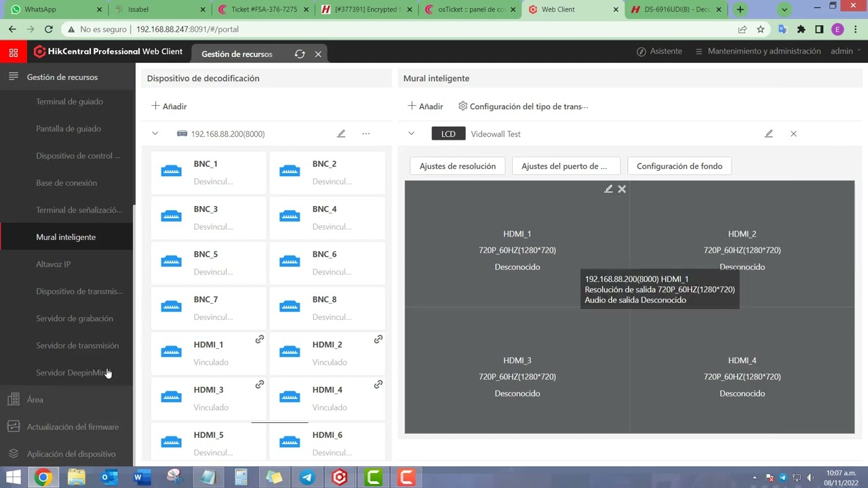Click the BNC_7 port icon

(171, 306)
